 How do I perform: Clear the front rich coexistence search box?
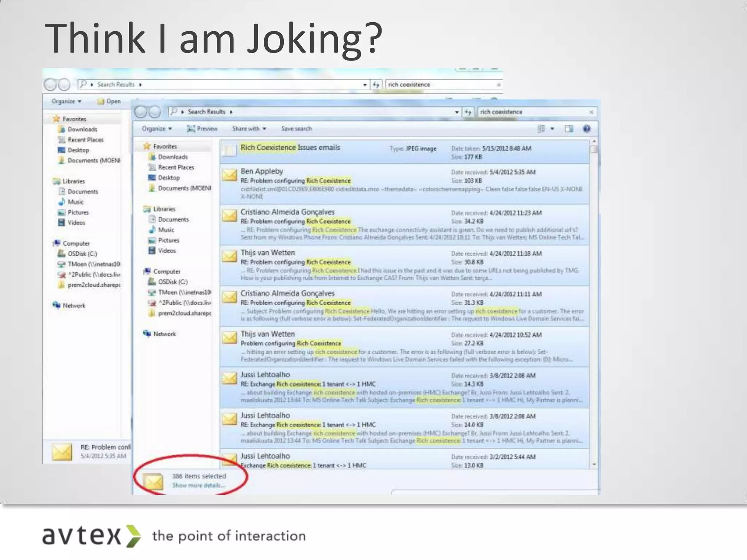coord(591,112)
